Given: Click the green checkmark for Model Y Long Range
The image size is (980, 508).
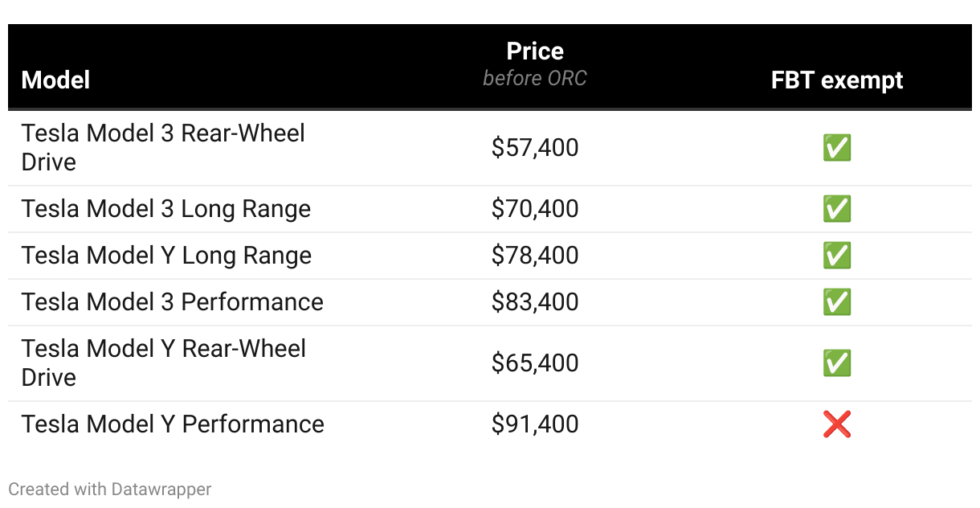Looking at the screenshot, I should [x=836, y=256].
